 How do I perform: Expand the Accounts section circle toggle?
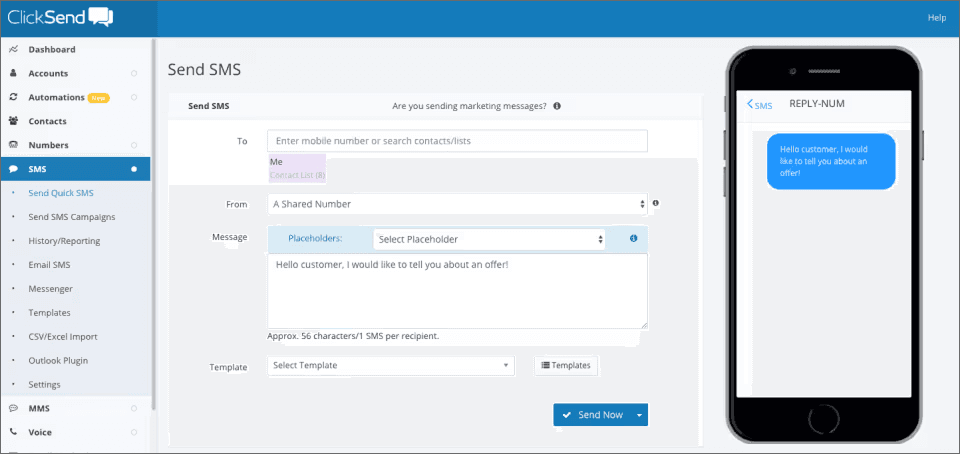click(134, 73)
